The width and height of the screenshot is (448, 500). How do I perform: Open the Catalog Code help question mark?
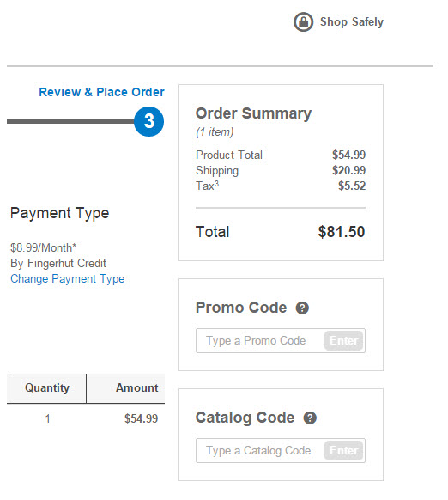310,418
